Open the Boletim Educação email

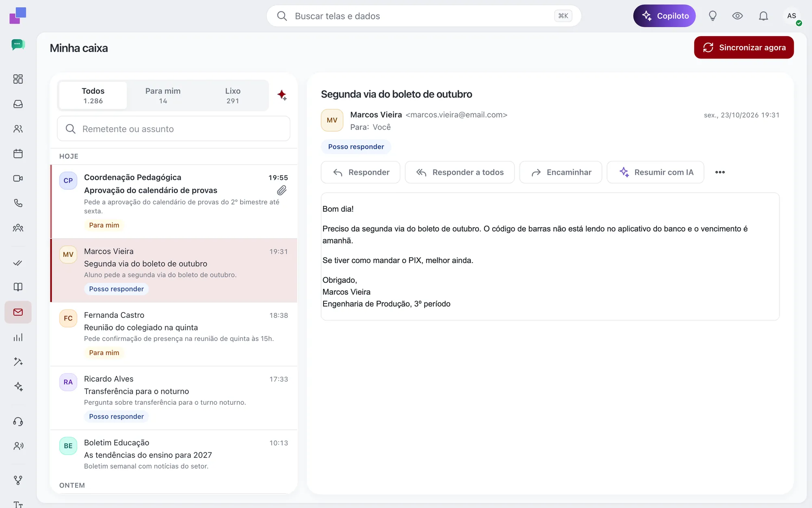tap(174, 454)
